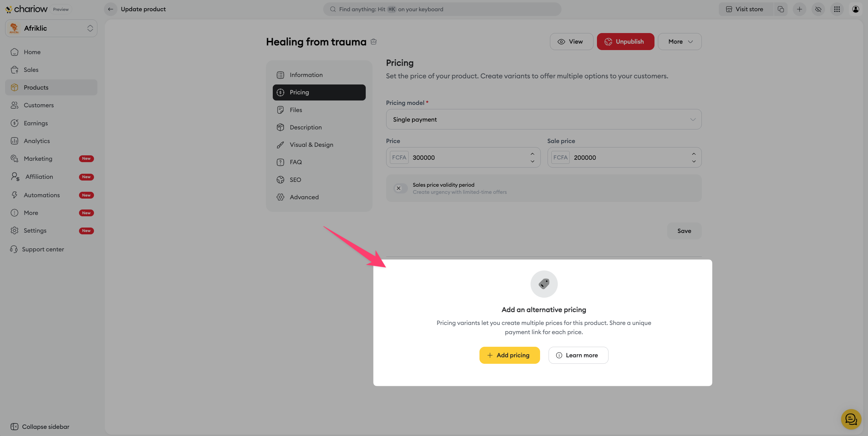
Task: Open Analytics in the left sidebar
Action: [37, 141]
